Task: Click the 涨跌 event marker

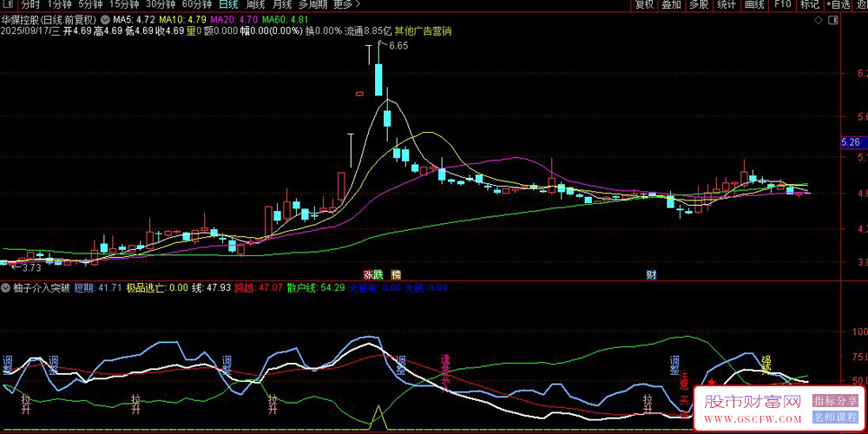Action: 372,274
